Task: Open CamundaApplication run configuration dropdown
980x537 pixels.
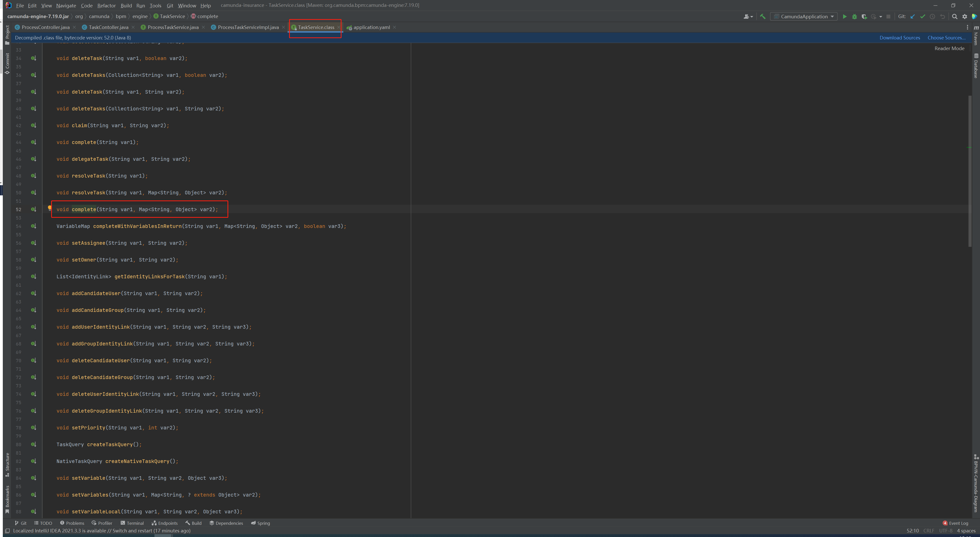Action: (x=803, y=16)
